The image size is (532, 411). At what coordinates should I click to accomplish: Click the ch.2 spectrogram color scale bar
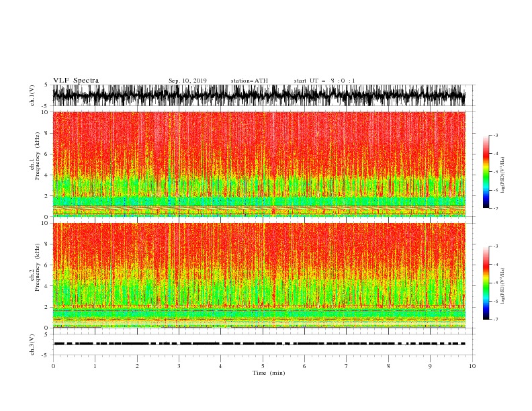pos(486,283)
